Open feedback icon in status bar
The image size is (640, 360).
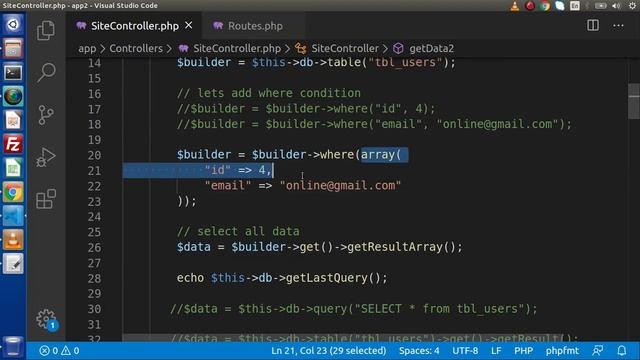[598, 351]
